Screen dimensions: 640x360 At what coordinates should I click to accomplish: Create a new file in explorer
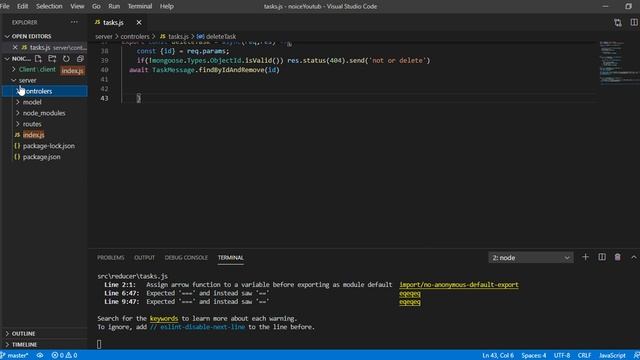[x=38, y=59]
